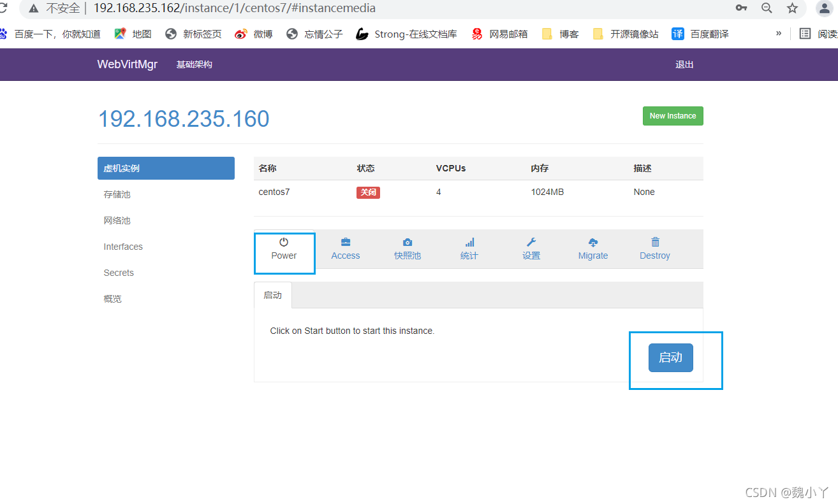The height and width of the screenshot is (504, 838).
Task: Open the Access tab
Action: tap(346, 249)
